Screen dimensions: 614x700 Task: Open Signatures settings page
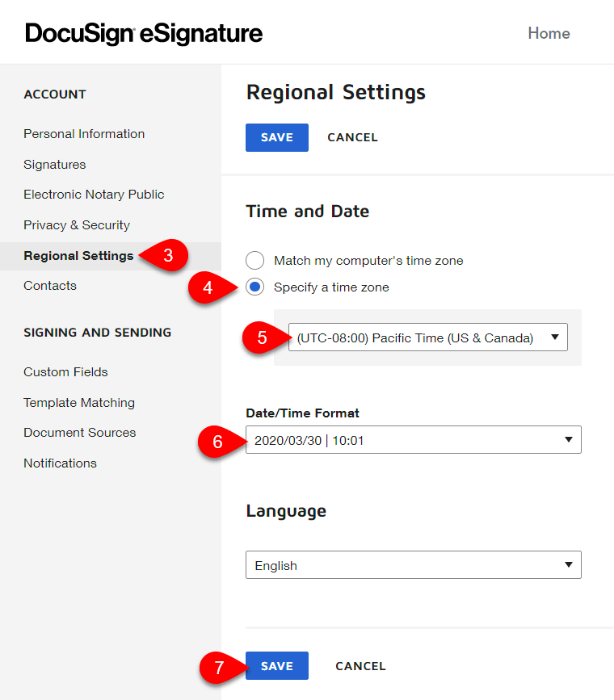54,165
